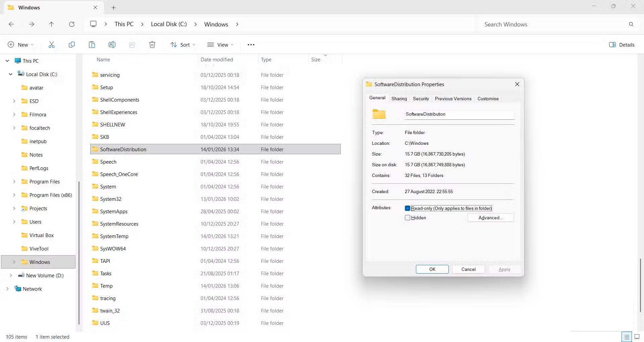Open the View dropdown menu
The height and width of the screenshot is (342, 644).
click(x=220, y=45)
